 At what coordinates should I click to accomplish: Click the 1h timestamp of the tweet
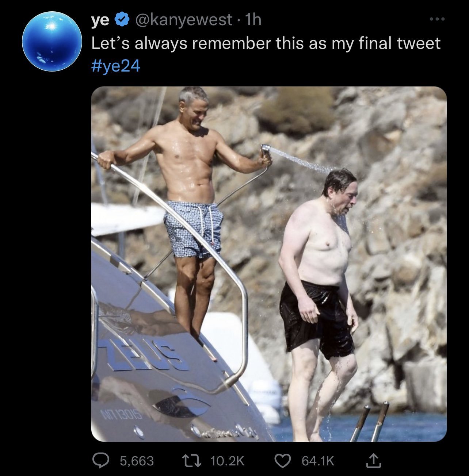click(x=254, y=20)
